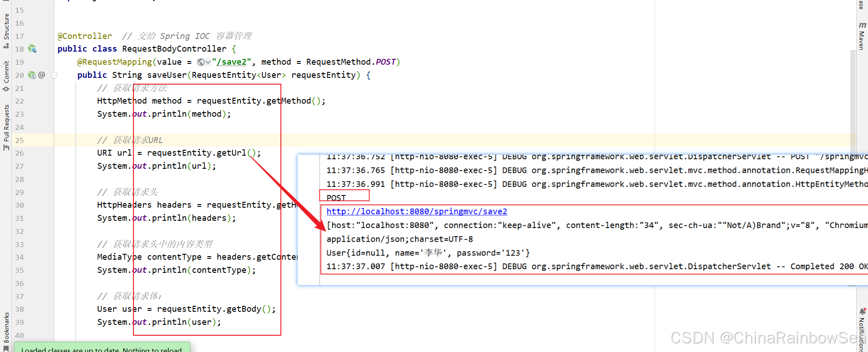Click the saveUser method name
Image resolution: width=868 pixels, height=352 pixels.
pyautogui.click(x=167, y=75)
